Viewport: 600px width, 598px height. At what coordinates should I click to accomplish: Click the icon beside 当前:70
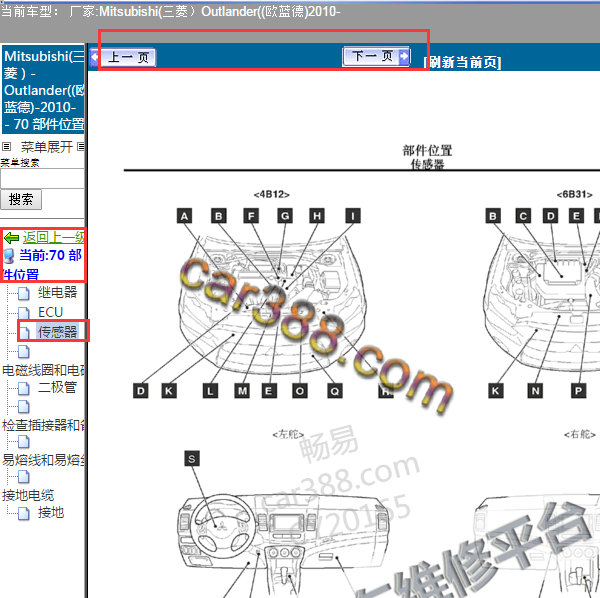9,256
